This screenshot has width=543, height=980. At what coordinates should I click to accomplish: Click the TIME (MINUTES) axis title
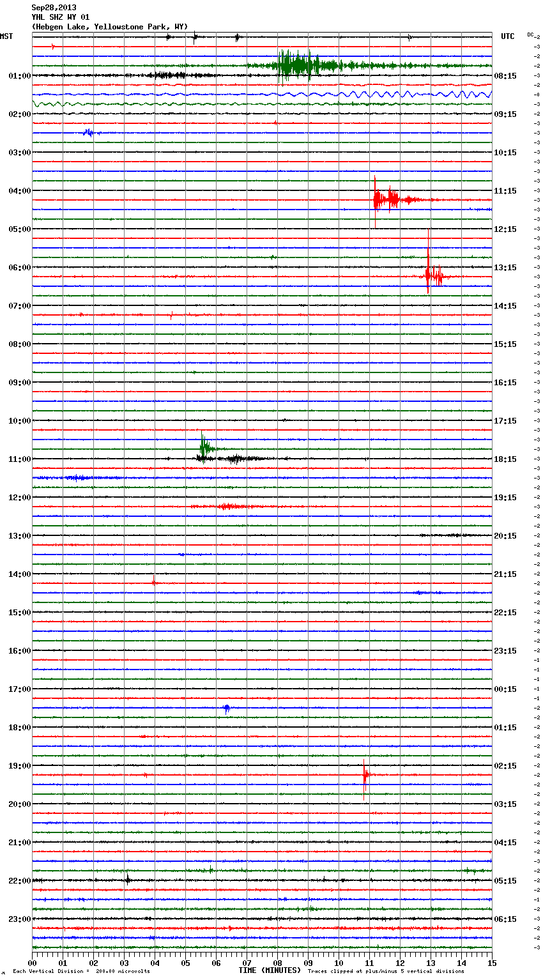270,970
